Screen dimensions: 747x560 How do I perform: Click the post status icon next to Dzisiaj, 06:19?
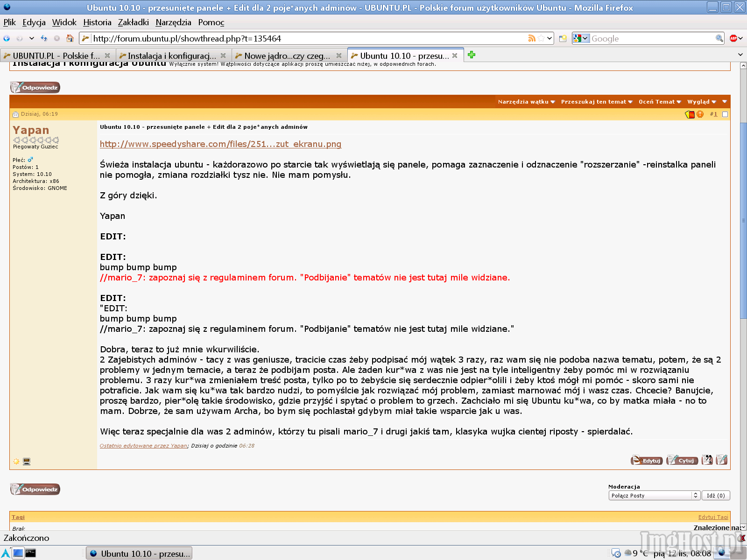[15, 114]
